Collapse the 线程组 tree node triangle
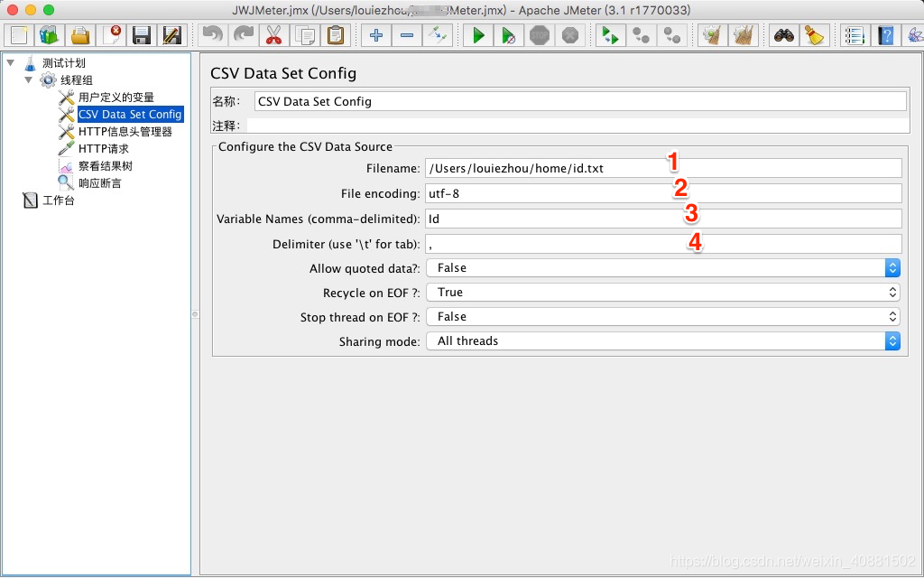 [28, 79]
